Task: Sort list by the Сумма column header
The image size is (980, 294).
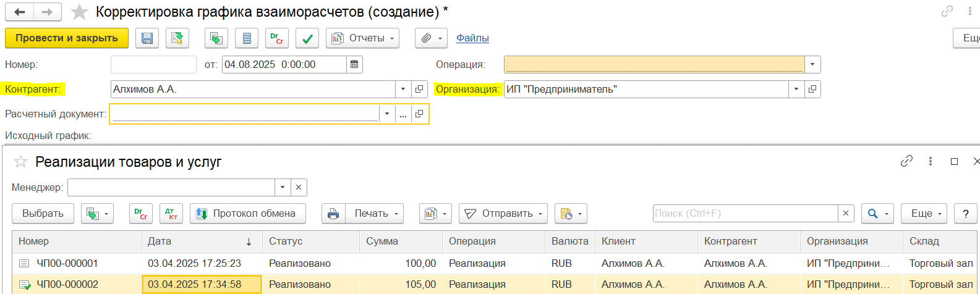Action: (400, 241)
